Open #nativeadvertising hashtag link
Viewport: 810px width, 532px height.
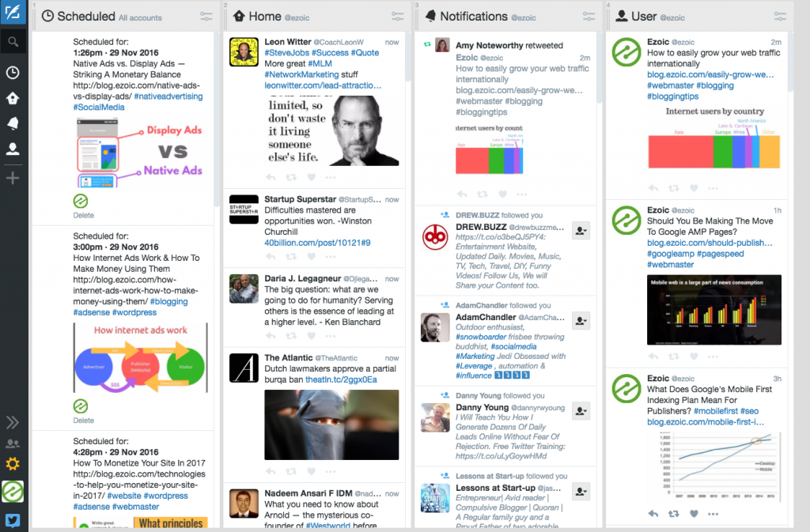click(168, 96)
